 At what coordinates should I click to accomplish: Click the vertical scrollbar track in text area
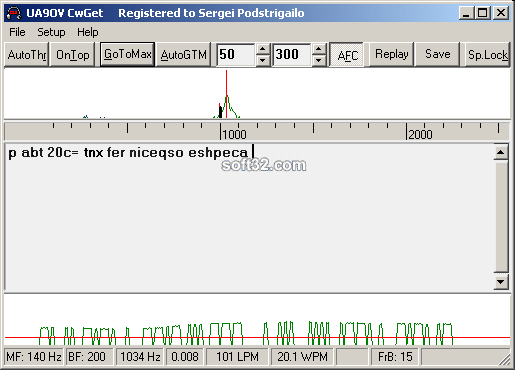pyautogui.click(x=501, y=217)
